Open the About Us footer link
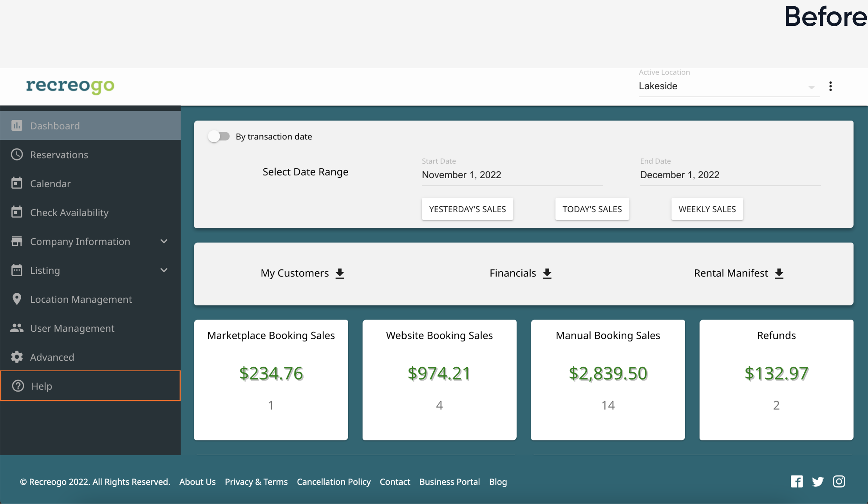 (197, 482)
